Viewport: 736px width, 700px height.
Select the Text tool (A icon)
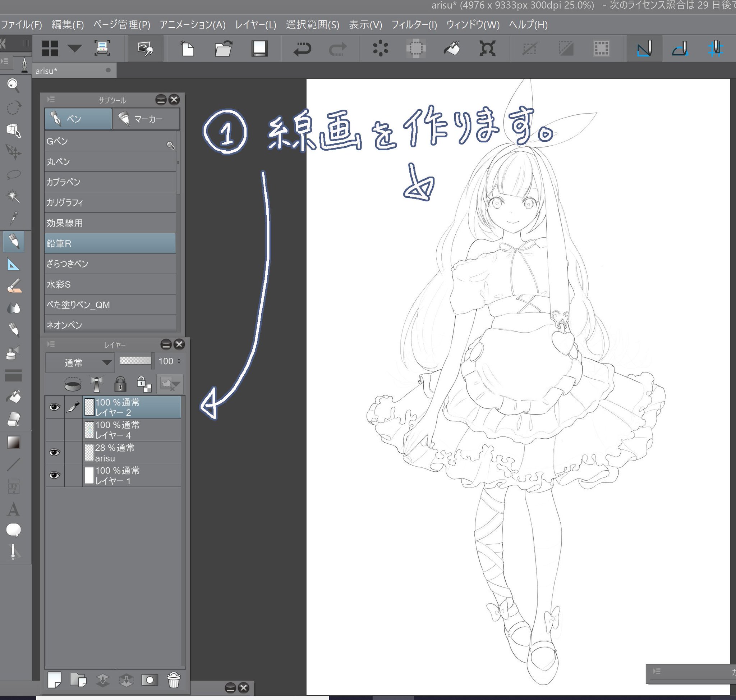pos(13,509)
